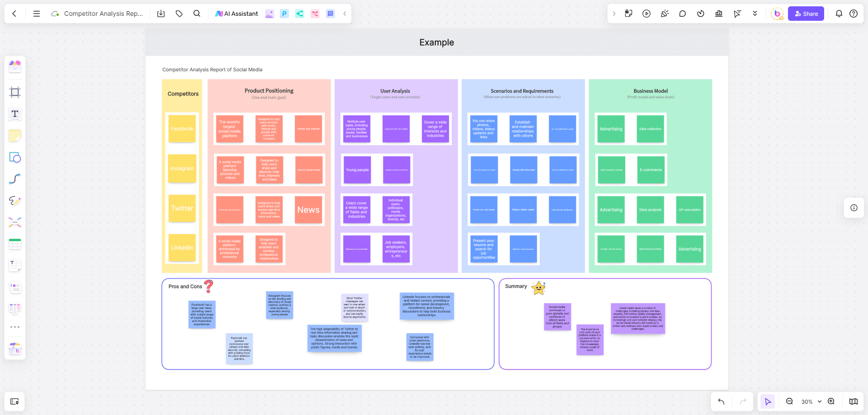Open the info panel button on right edge

tap(854, 208)
